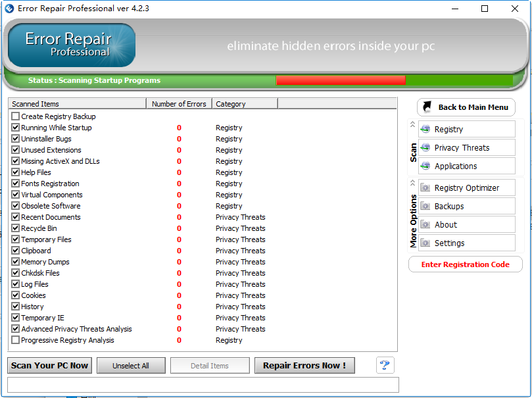532x398 pixels.
Task: Collapse the Scan section chevron
Action: (x=412, y=124)
